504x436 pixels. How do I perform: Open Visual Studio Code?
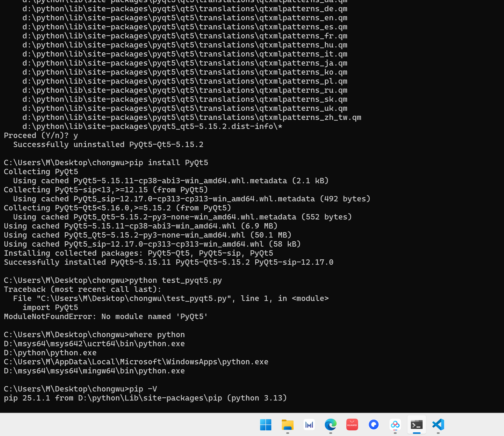[438, 425]
